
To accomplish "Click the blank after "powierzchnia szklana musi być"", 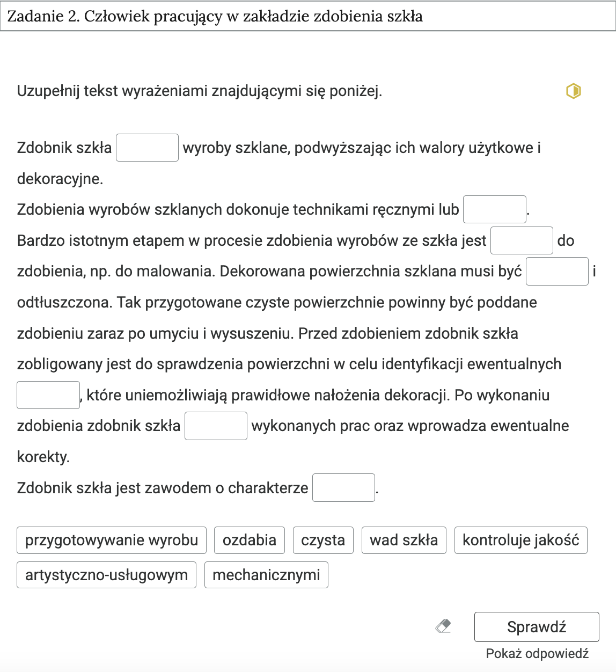I will [x=557, y=271].
